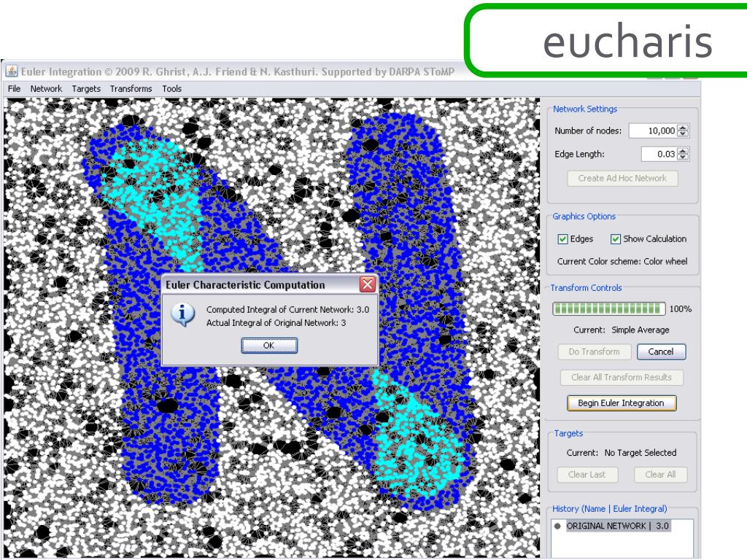Click the Java icon in the title bar

pos(12,71)
